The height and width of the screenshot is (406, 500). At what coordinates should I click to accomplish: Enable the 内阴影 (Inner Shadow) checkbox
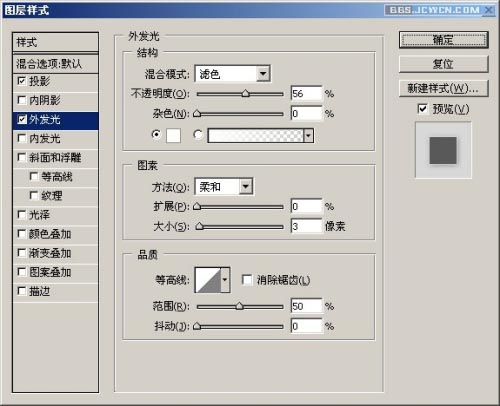click(22, 100)
